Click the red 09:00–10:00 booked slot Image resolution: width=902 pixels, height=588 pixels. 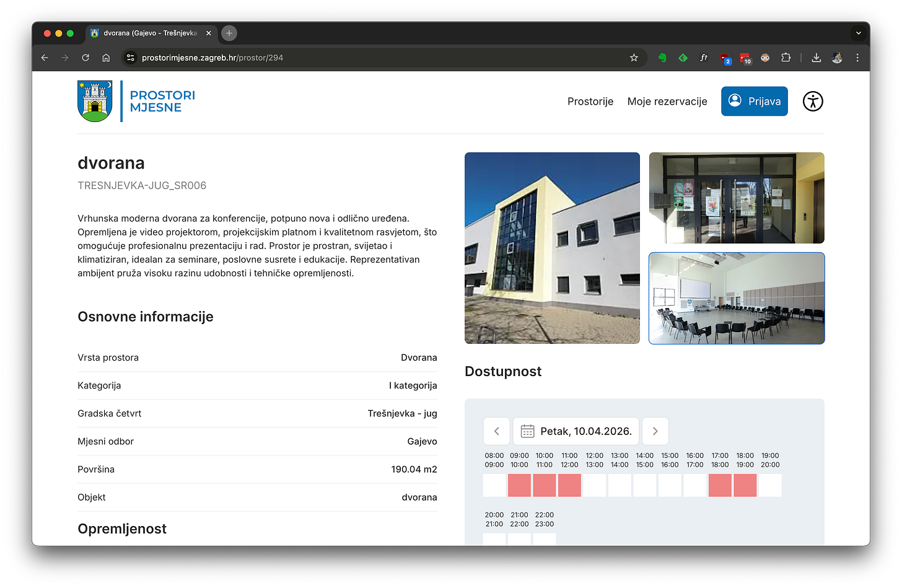click(x=519, y=485)
